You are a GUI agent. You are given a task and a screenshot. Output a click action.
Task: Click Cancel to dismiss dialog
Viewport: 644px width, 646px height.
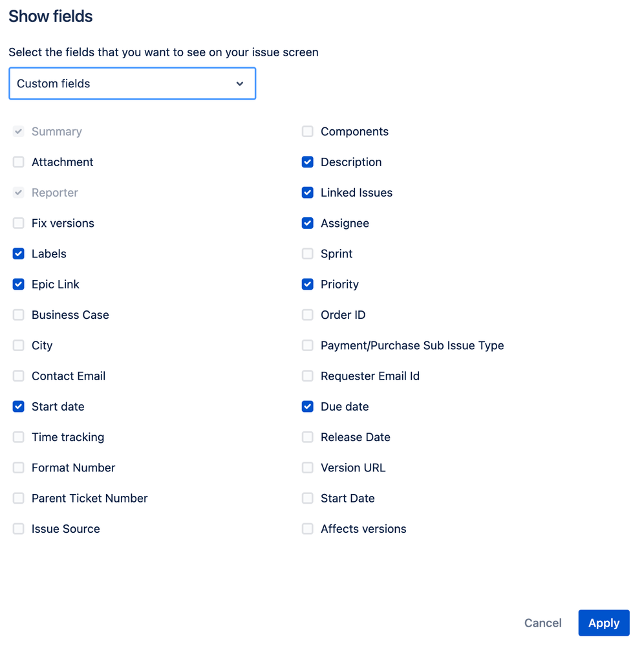(542, 623)
